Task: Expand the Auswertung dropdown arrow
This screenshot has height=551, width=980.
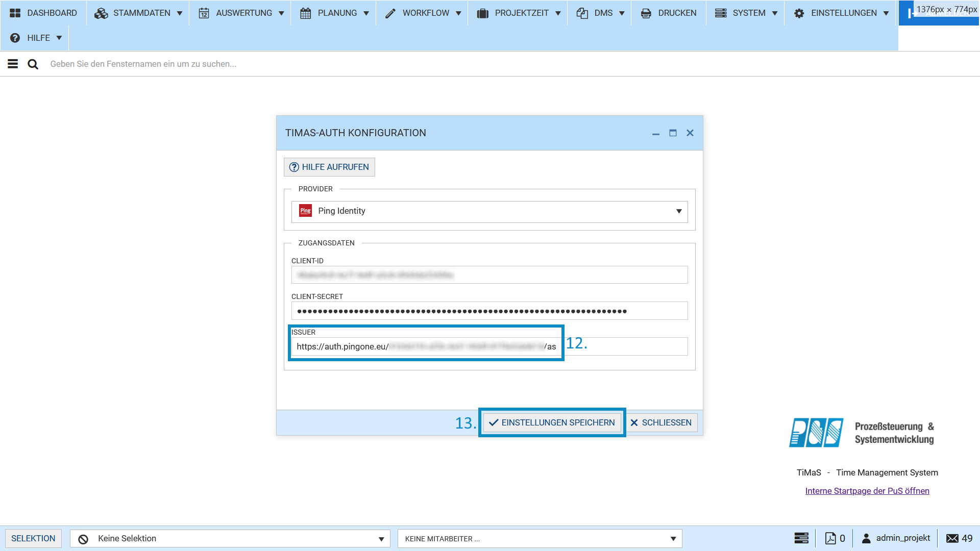Action: (x=281, y=13)
